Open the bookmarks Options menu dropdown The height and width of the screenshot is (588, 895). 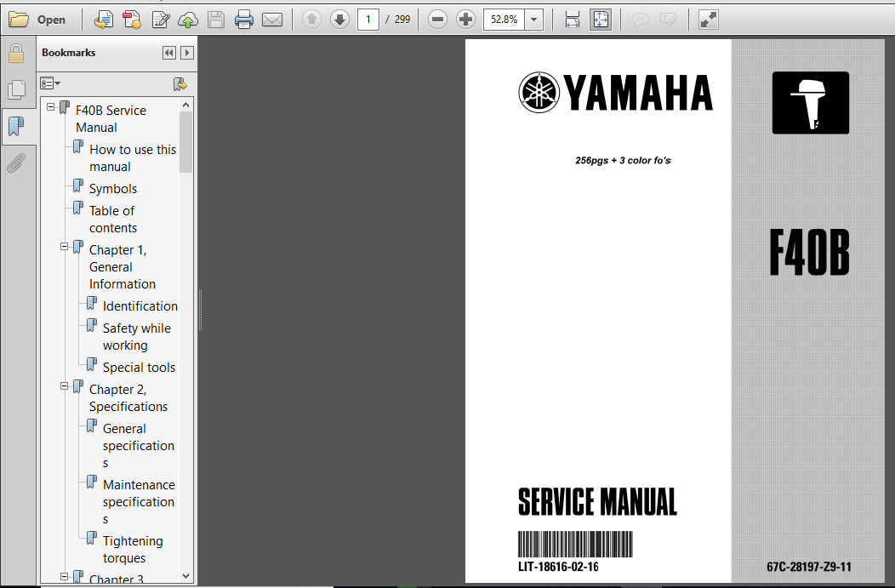(x=50, y=84)
